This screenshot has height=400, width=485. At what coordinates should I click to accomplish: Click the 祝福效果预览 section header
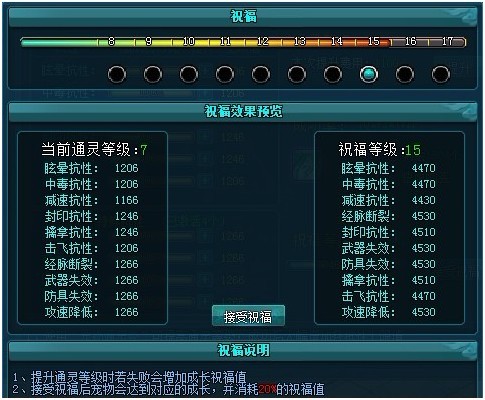pos(243,112)
